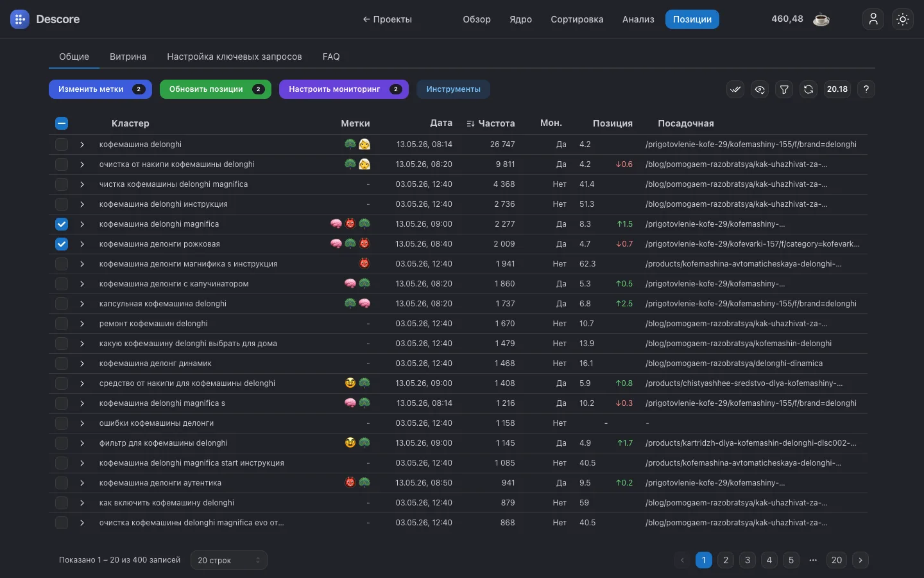
Task: Uncheck the 'кофемашина delonghi magnifica' row checkbox
Action: coord(62,224)
